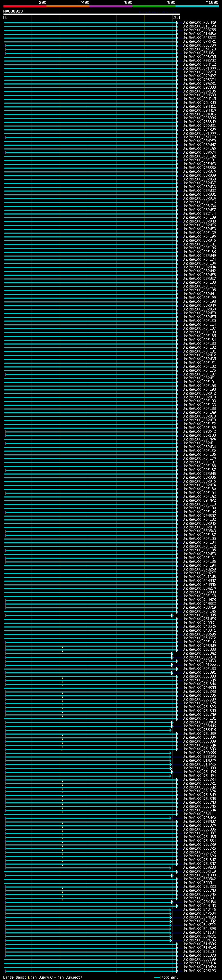Select the UniRef100_Q7XTK1 label
The height and width of the screenshot is (980, 222).
click(x=199, y=41)
